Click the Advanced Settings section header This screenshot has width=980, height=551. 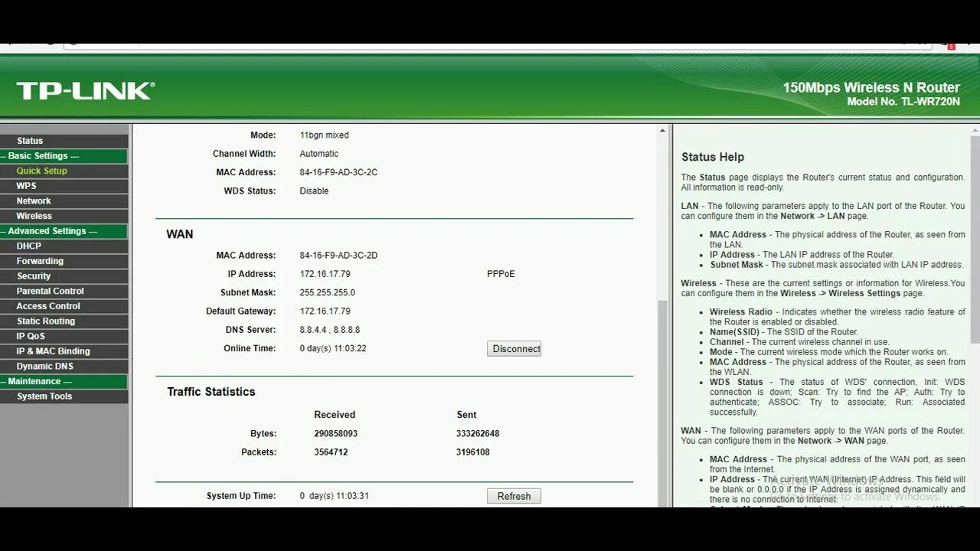pos(64,231)
